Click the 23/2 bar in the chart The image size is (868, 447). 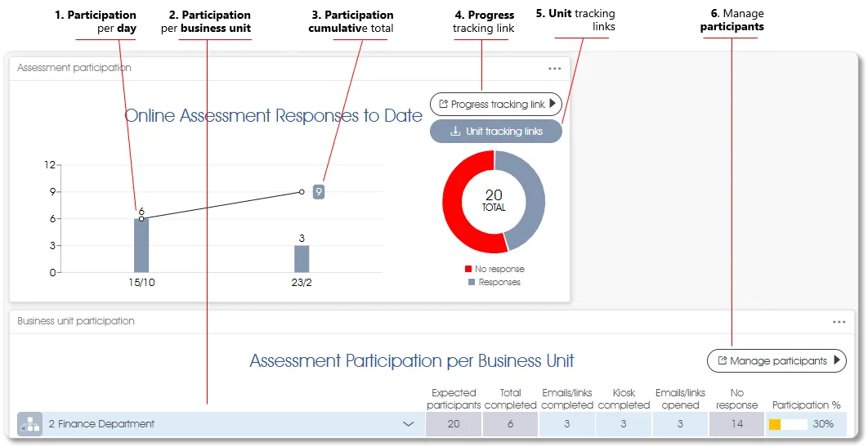302,258
